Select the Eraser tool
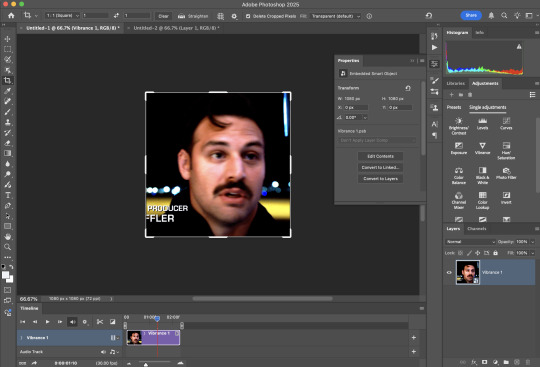Image resolution: width=540 pixels, height=367 pixels. 7,143
